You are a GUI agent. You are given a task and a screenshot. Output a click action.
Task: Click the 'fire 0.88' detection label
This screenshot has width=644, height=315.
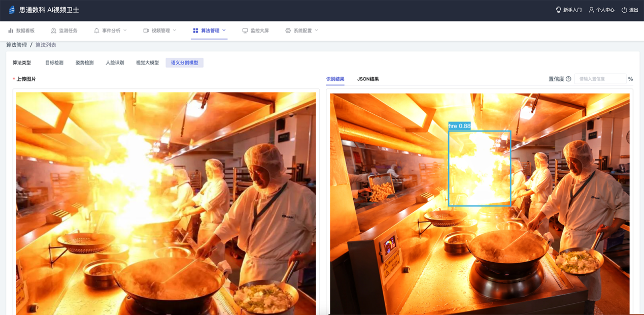[x=459, y=126]
